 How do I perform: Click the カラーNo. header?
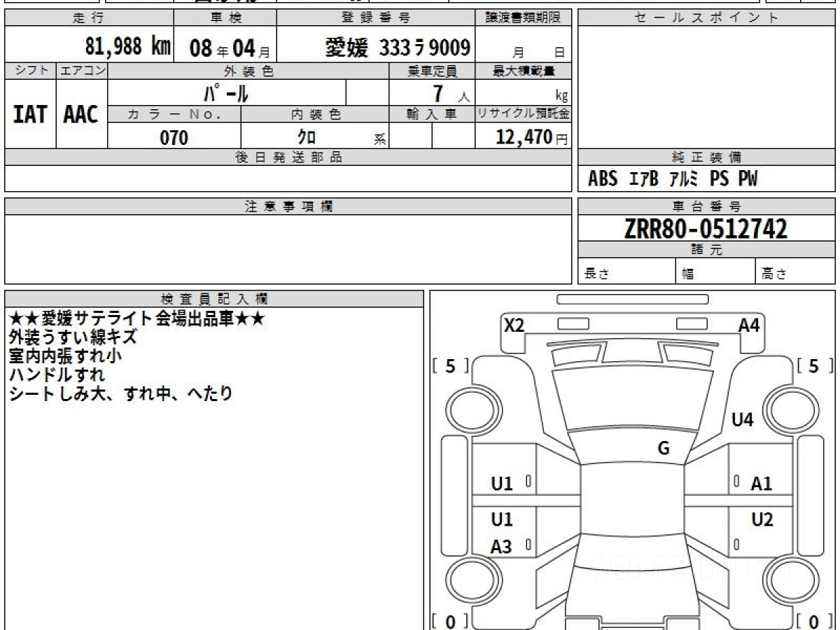coord(174,115)
